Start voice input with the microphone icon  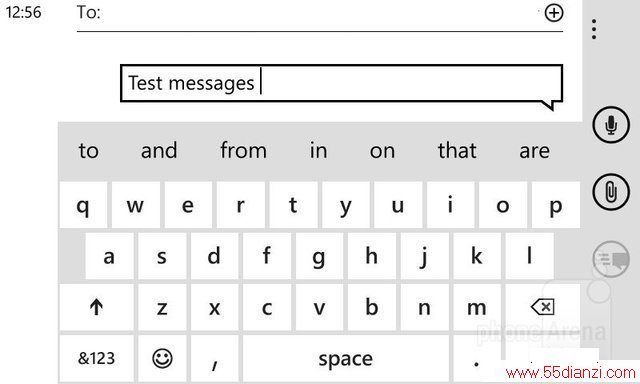tap(611, 124)
